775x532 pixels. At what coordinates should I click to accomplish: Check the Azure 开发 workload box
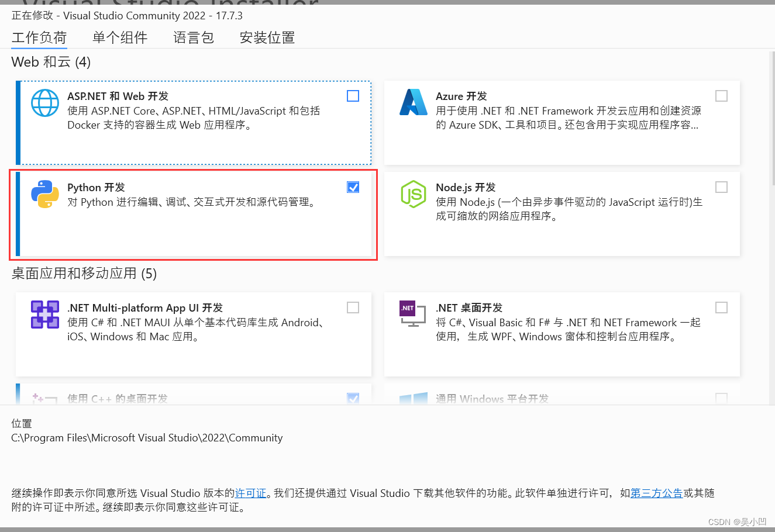pyautogui.click(x=722, y=96)
